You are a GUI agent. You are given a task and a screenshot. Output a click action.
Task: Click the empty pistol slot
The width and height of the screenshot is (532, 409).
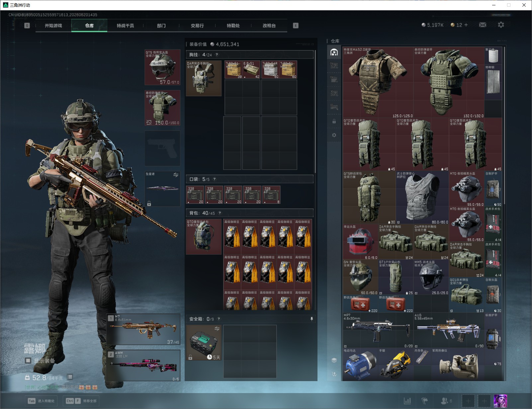click(x=162, y=148)
